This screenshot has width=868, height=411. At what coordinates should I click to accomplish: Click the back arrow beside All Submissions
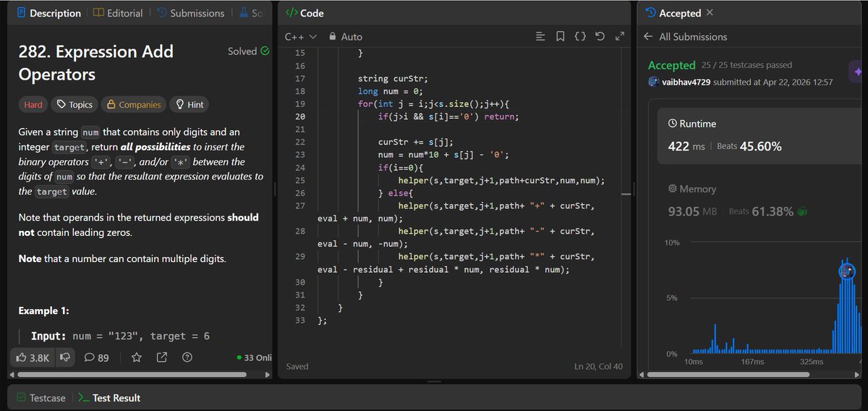648,36
